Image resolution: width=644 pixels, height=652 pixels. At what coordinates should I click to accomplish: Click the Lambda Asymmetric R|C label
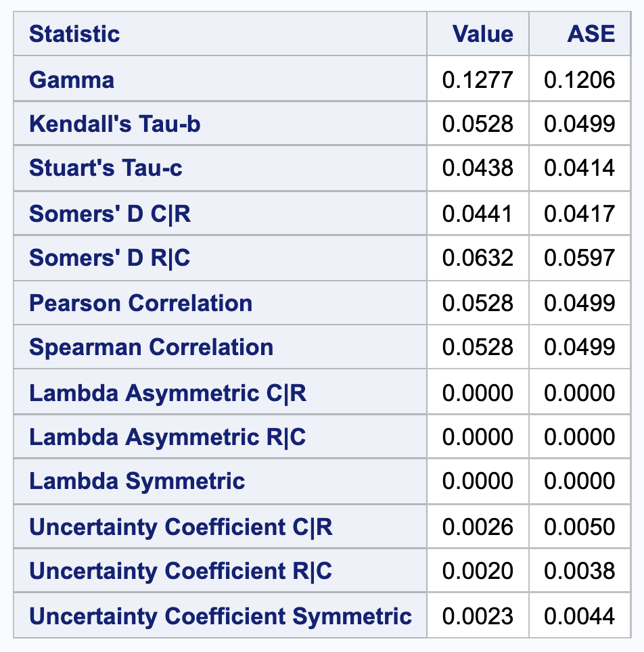167,437
